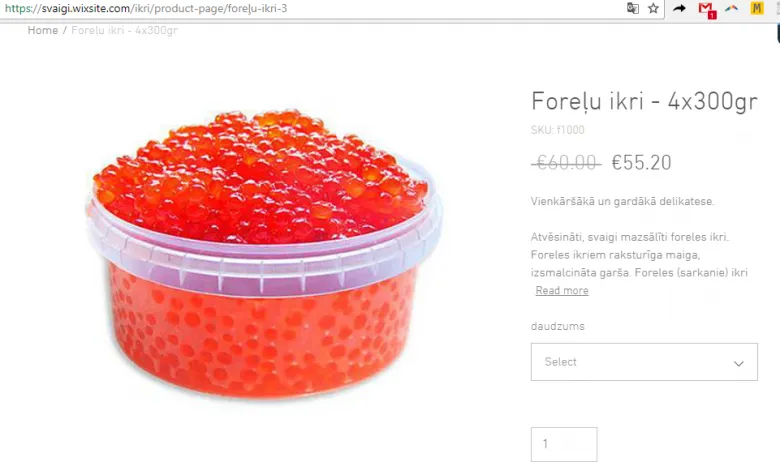Open the Gmail extension icon

point(706,9)
